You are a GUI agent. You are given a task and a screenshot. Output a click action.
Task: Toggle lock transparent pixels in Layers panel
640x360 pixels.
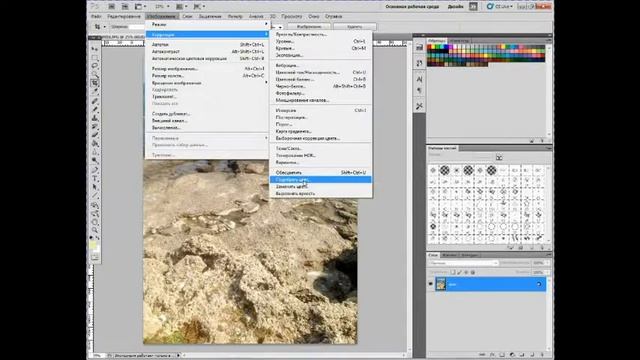pyautogui.click(x=453, y=272)
